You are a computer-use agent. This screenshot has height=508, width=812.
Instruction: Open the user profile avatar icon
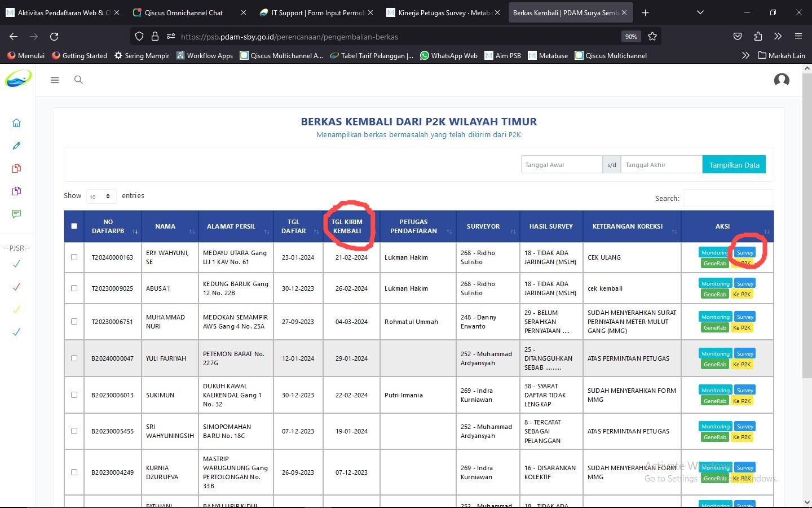coord(782,80)
